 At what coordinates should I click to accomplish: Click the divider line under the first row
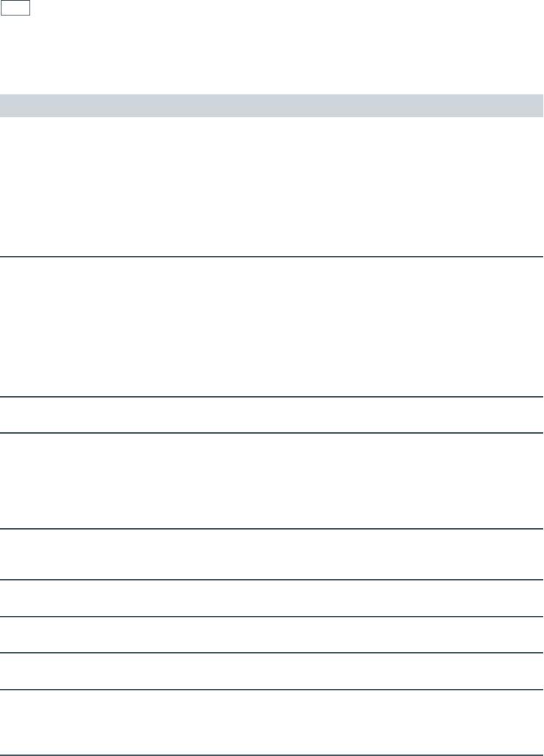click(x=271, y=257)
